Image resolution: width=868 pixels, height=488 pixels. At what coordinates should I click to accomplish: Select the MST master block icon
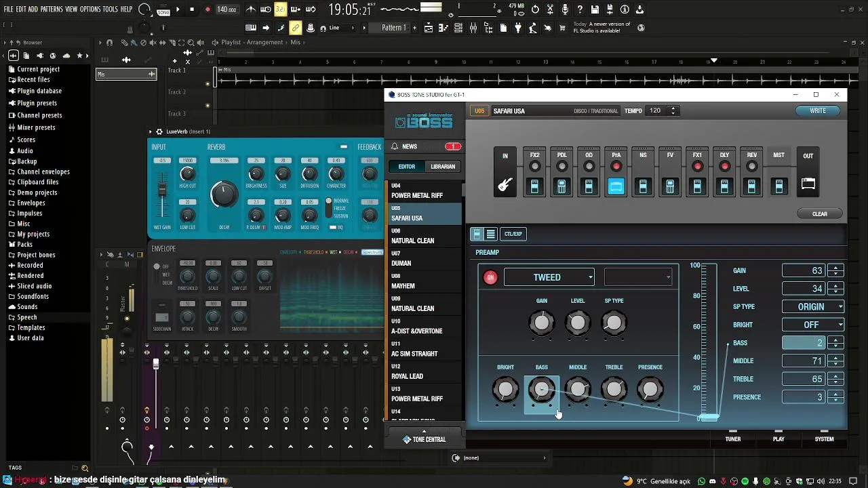(x=778, y=186)
